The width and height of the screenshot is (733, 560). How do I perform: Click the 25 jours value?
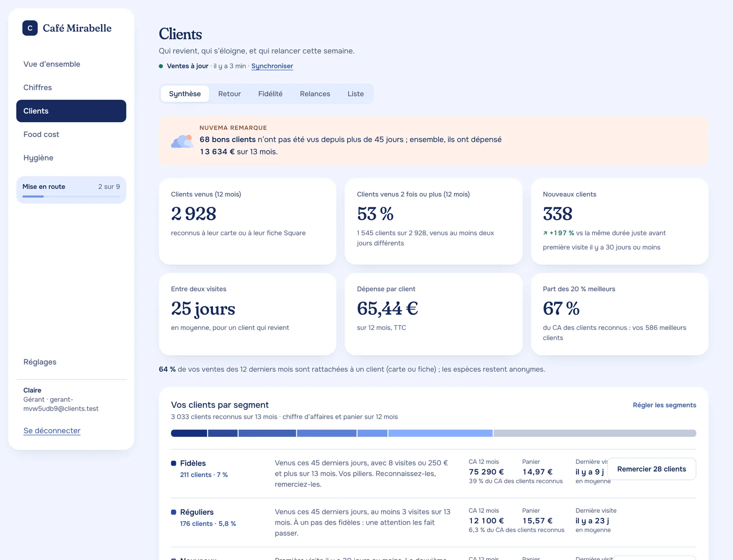(203, 309)
